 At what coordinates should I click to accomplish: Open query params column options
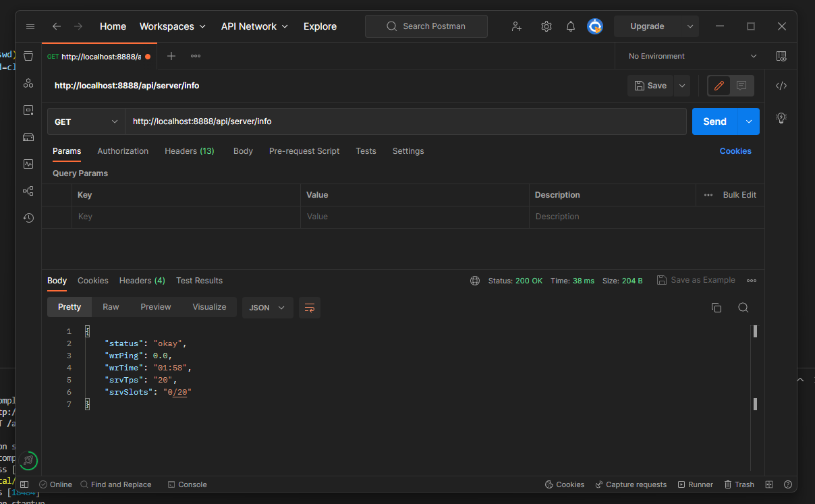click(708, 195)
